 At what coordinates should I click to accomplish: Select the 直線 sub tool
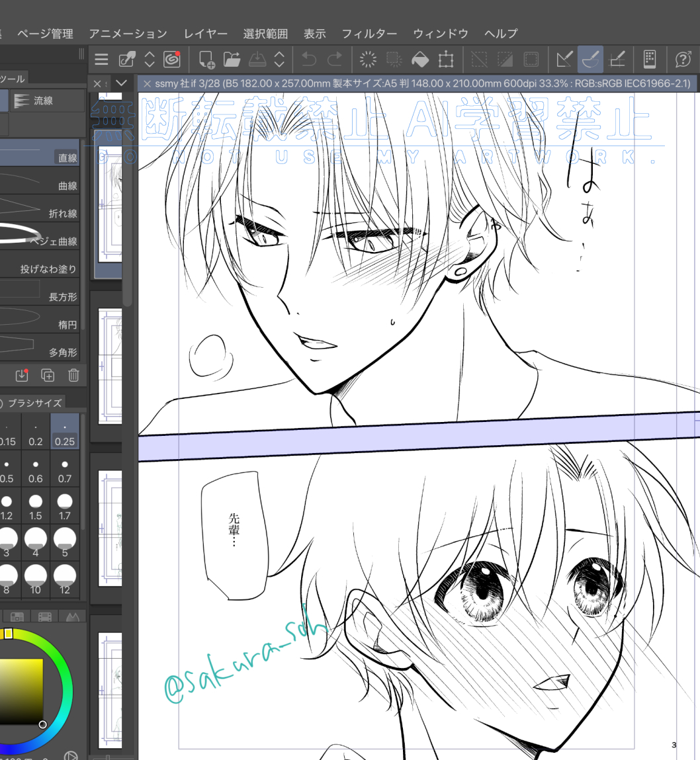click(40, 153)
